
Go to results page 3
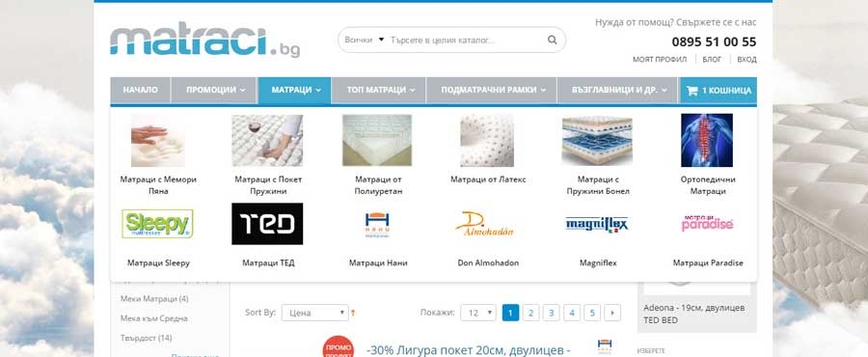[x=551, y=313]
